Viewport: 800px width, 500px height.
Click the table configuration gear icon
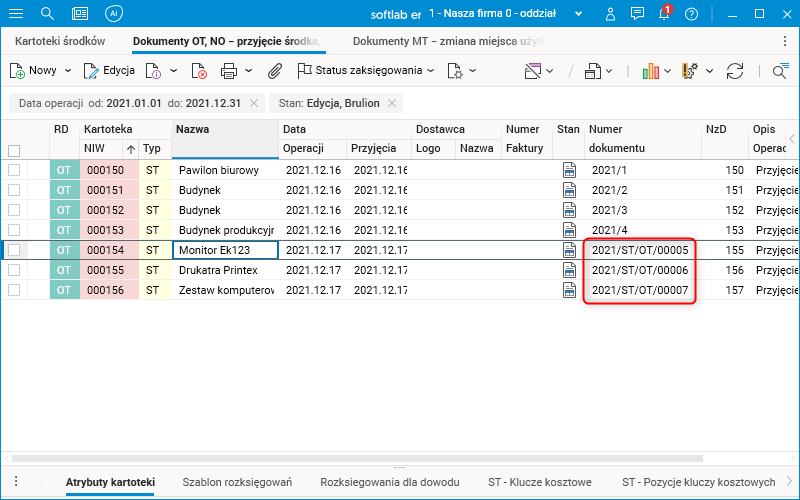(x=690, y=71)
